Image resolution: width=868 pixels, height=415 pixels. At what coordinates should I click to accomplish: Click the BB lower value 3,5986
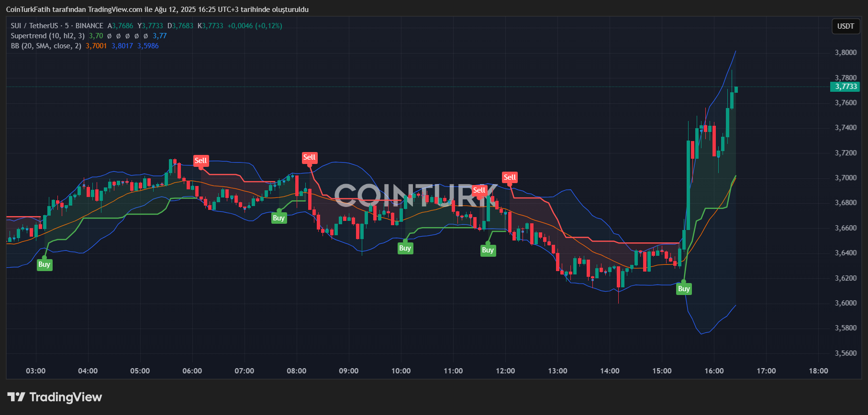(x=148, y=46)
